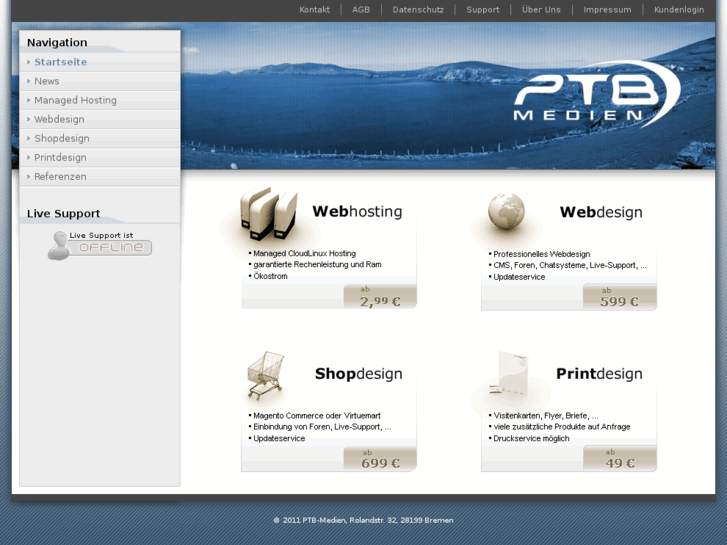Click the Webdesign globe icon
This screenshot has width=727, height=545.
tap(506, 213)
